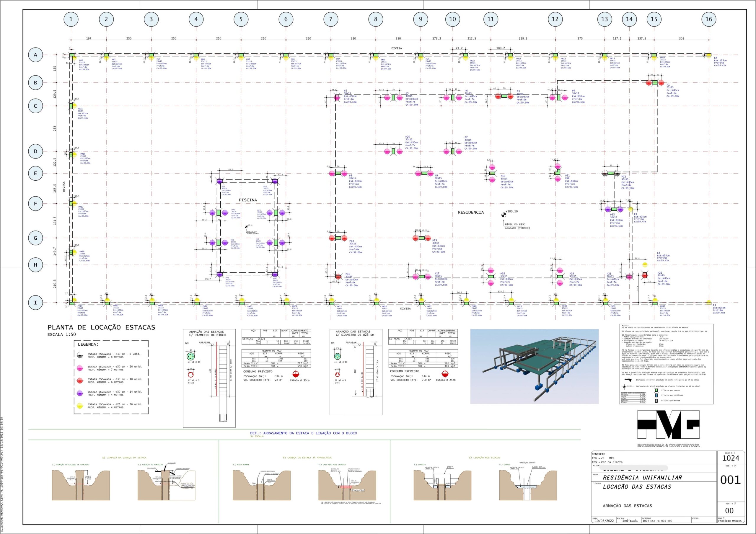Screen dimensions: 756x534
Task: Click drawing number 001
Action: pos(730,480)
